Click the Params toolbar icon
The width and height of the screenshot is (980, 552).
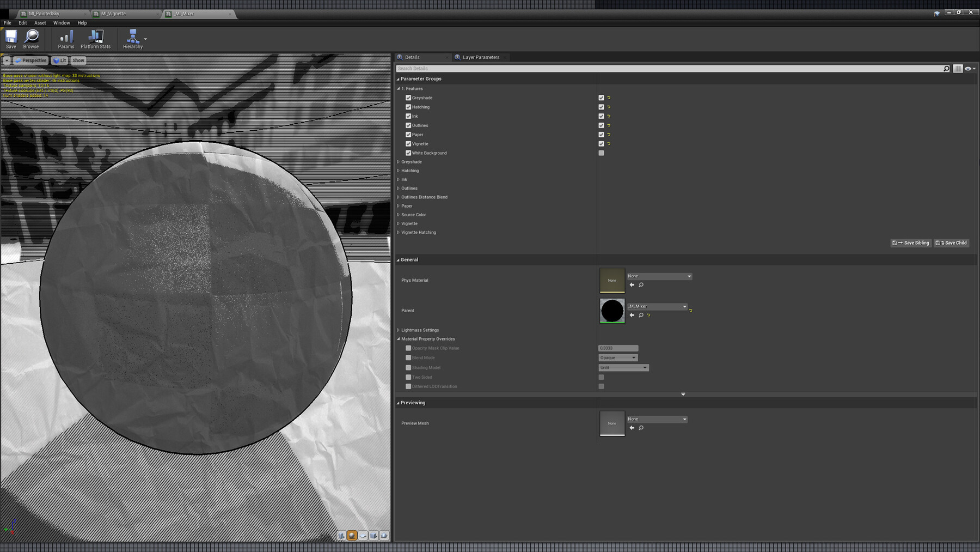[x=65, y=38]
